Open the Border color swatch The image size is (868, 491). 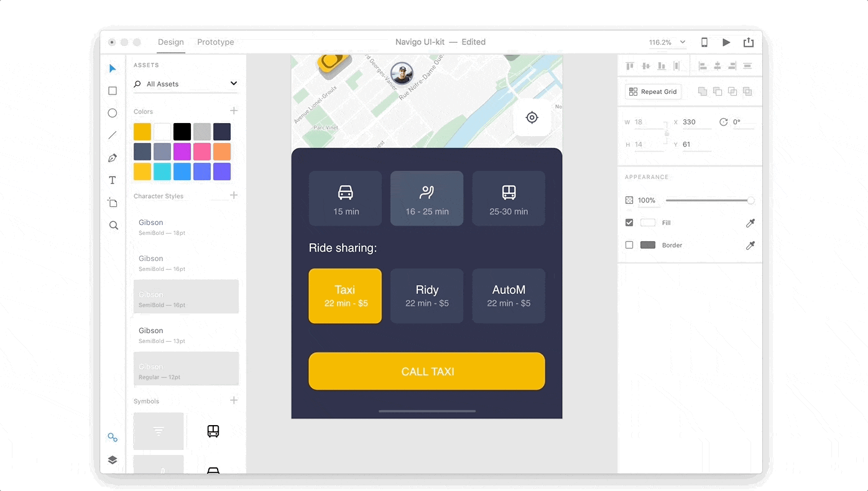(x=648, y=245)
